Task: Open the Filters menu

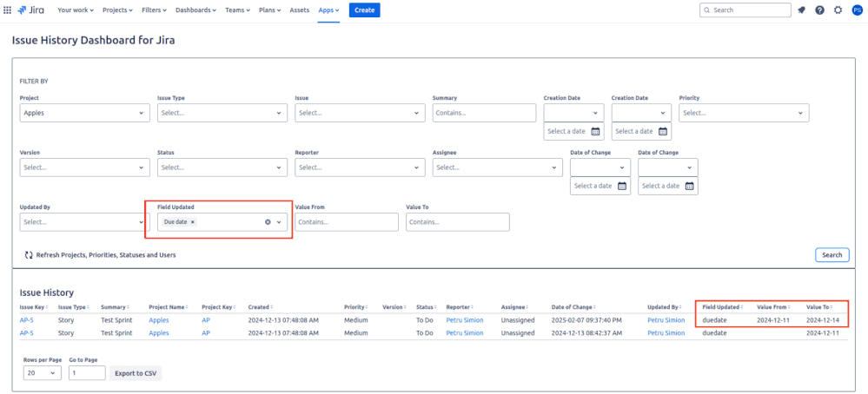Action: tap(155, 10)
